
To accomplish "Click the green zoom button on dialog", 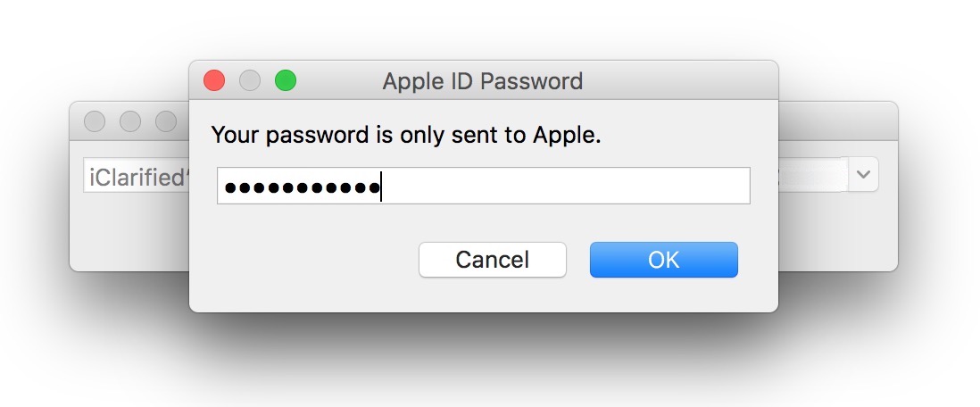I will click(x=285, y=81).
